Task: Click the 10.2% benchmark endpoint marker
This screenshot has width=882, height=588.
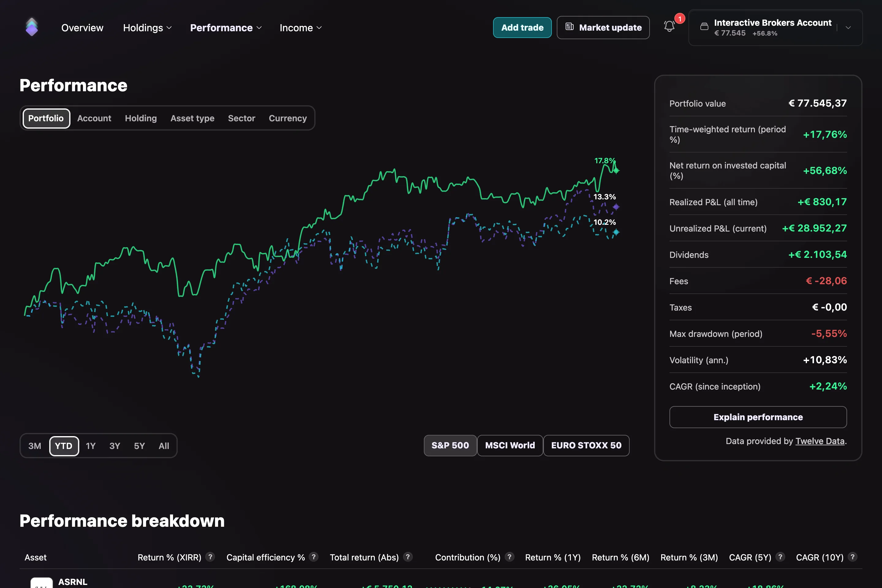Action: pyautogui.click(x=616, y=232)
